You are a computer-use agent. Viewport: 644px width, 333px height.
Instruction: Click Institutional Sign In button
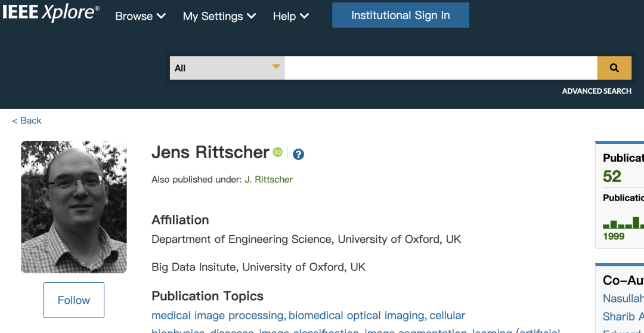(400, 16)
